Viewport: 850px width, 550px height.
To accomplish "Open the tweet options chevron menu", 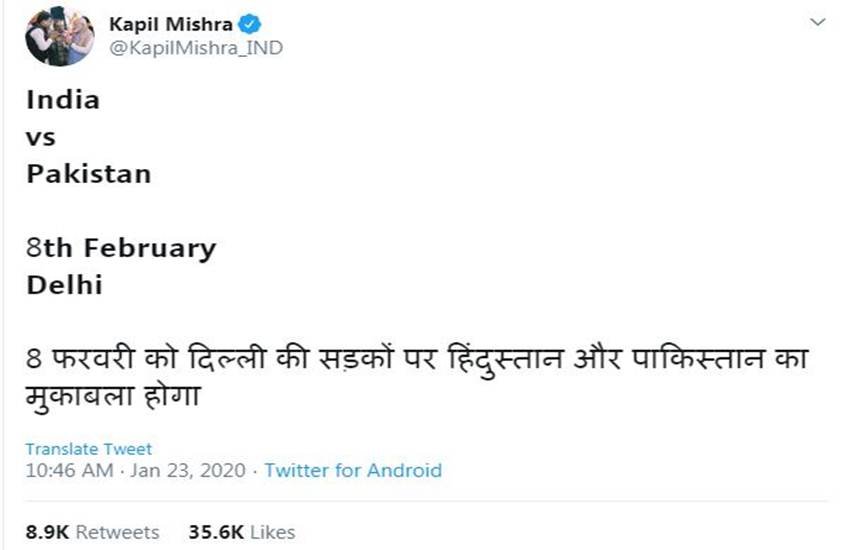I will [817, 22].
